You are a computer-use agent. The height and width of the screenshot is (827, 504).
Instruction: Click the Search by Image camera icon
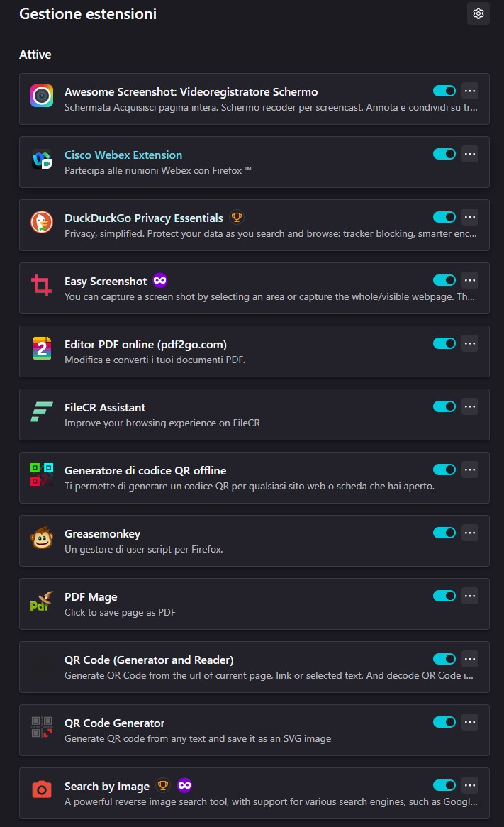[42, 790]
